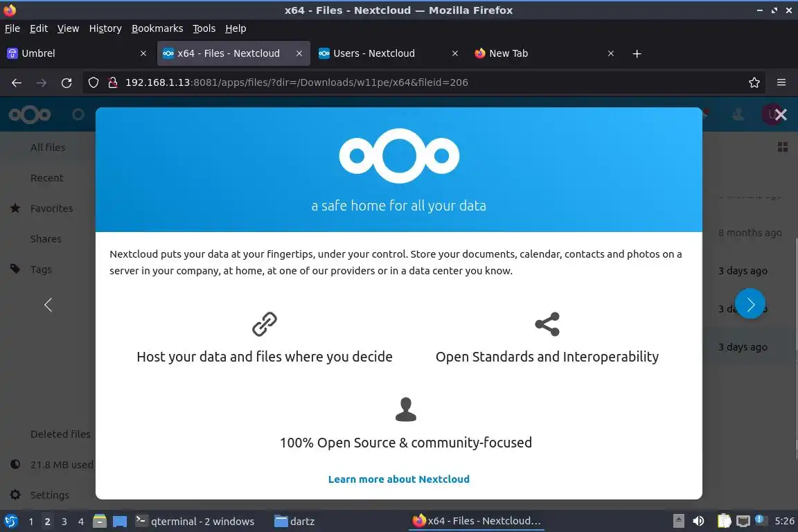Switch to workspace 3 in taskbar
The height and width of the screenshot is (532, 798).
[64, 522]
